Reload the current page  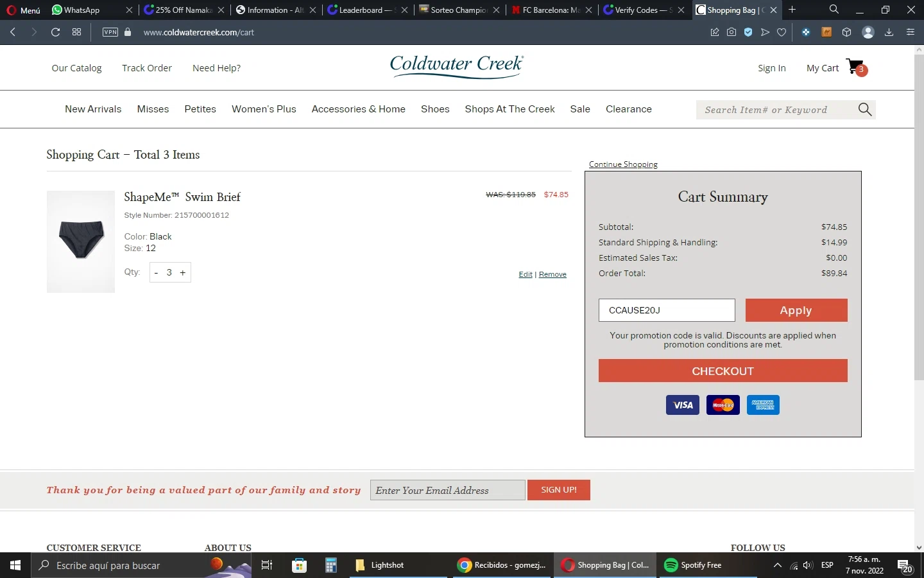[x=56, y=32]
